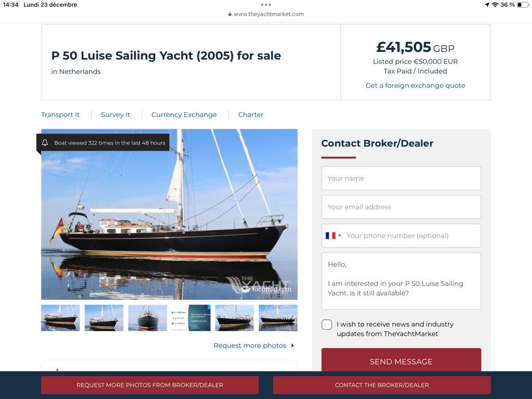The width and height of the screenshot is (532, 399).
Task: Select the Currency Exchange link
Action: [184, 115]
